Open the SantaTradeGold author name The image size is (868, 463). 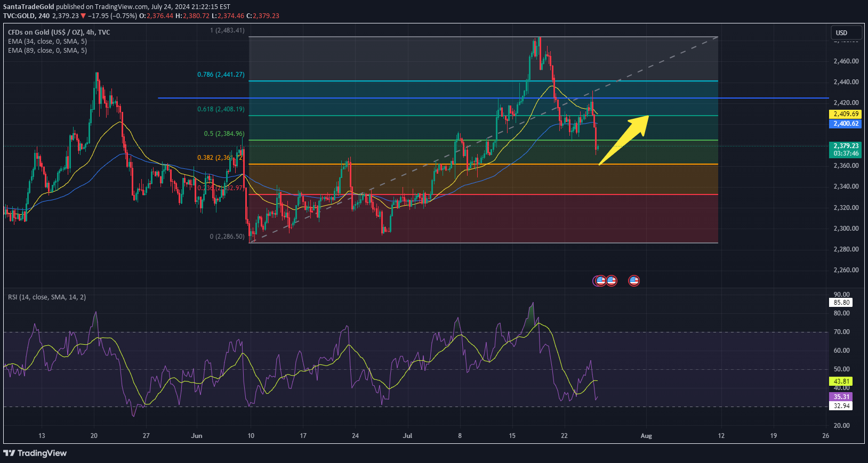point(29,7)
